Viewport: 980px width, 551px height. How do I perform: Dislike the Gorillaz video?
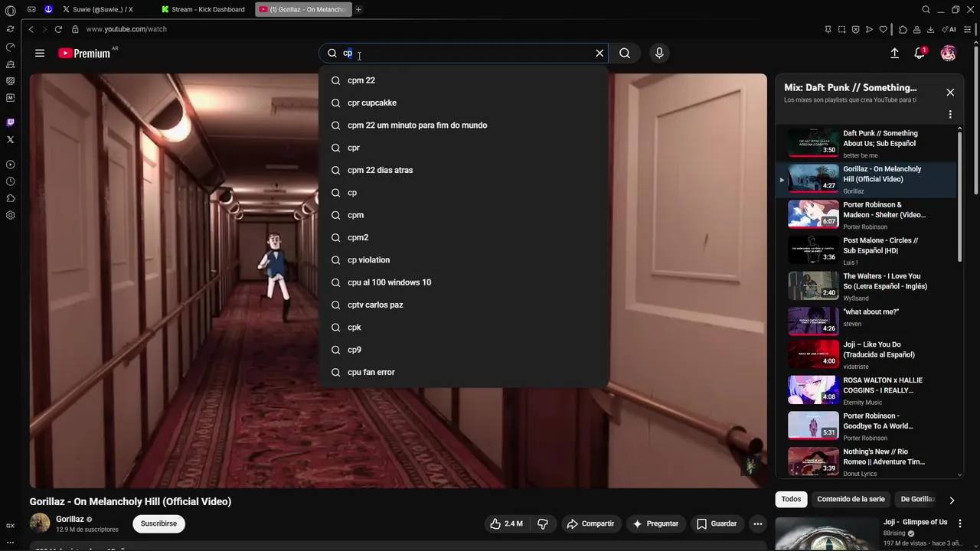pos(543,523)
